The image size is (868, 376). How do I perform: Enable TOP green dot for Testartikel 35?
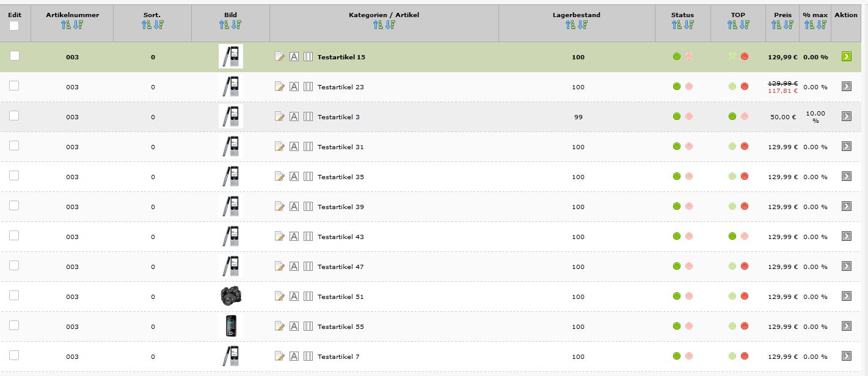[732, 177]
